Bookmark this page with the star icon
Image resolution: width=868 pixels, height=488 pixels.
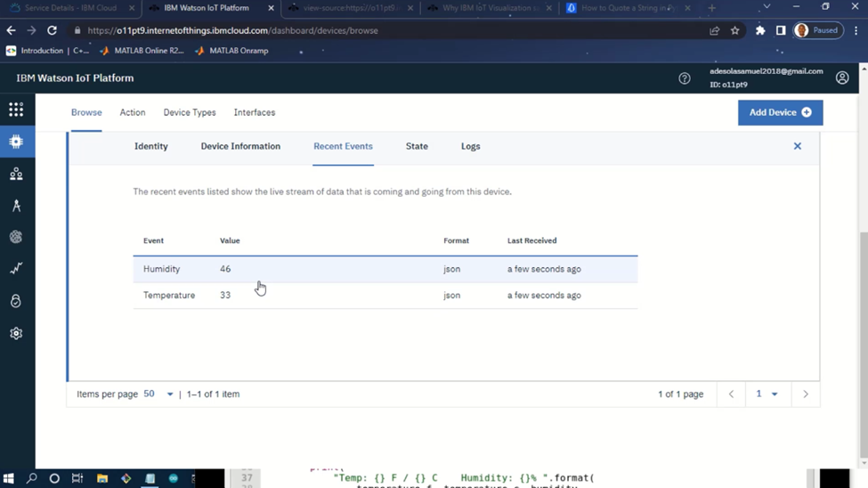734,30
